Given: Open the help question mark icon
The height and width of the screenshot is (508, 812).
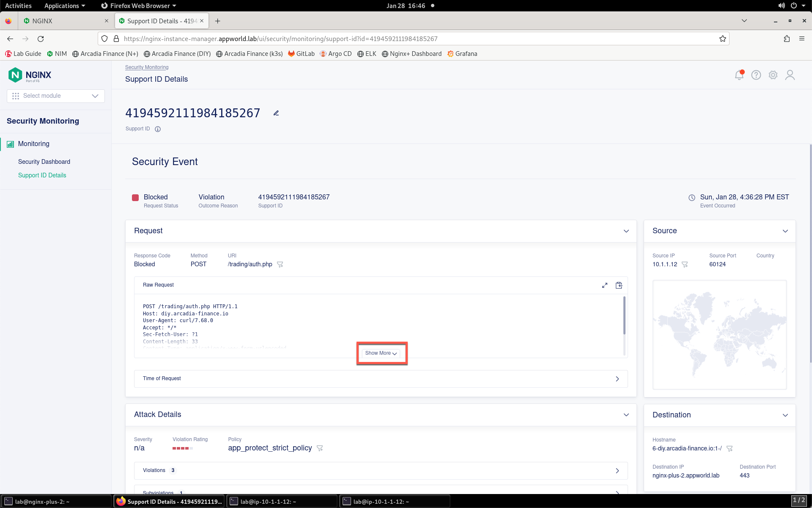Looking at the screenshot, I should click(x=756, y=75).
